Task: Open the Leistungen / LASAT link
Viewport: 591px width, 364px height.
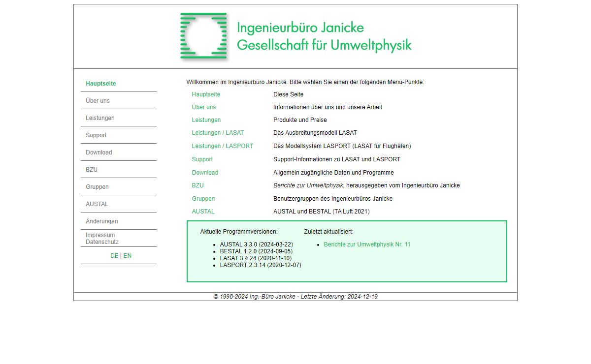Action: [x=218, y=133]
